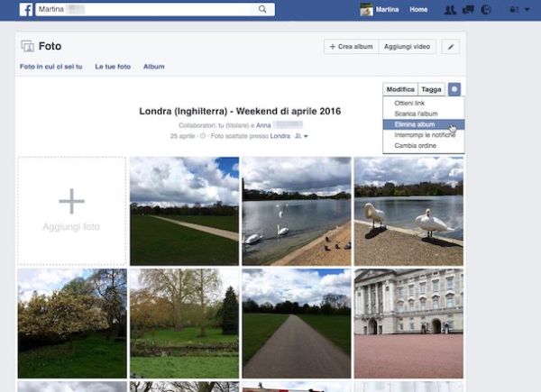Click the 'Aggiungi foto' tile
The width and height of the screenshot is (541, 392).
pyautogui.click(x=71, y=211)
